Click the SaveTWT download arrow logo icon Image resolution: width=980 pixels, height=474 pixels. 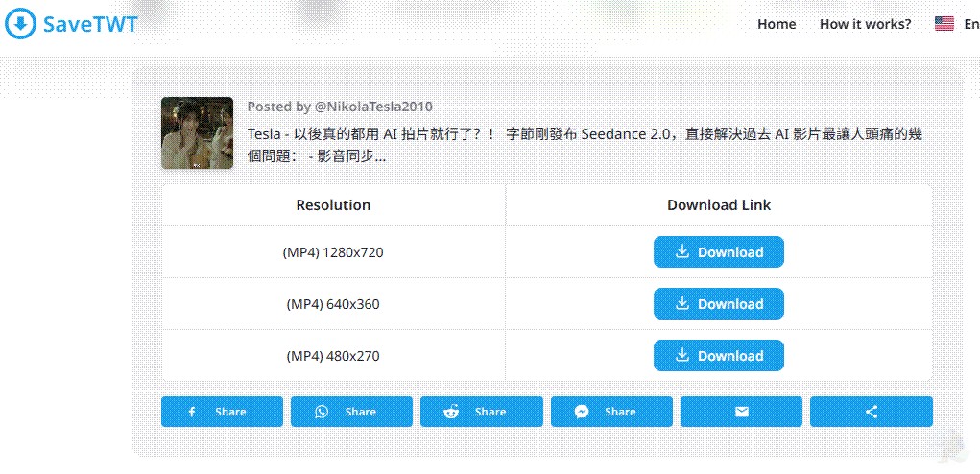tap(20, 24)
